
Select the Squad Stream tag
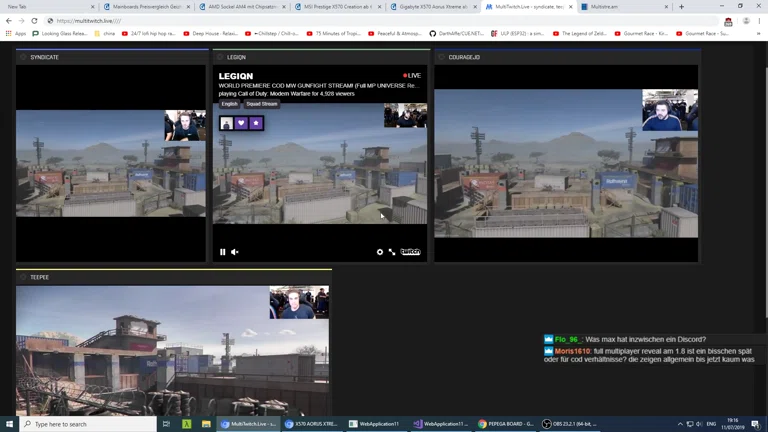262,104
